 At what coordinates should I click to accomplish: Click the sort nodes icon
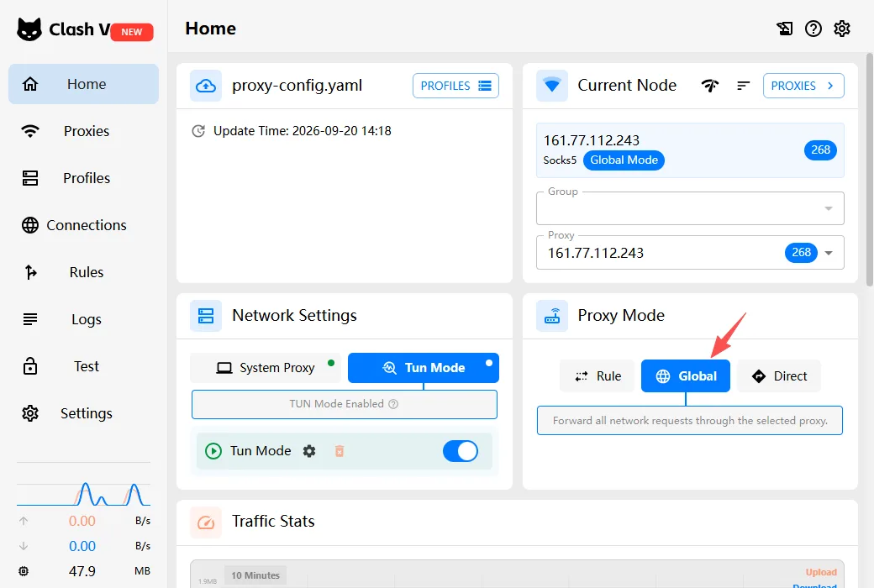click(743, 86)
